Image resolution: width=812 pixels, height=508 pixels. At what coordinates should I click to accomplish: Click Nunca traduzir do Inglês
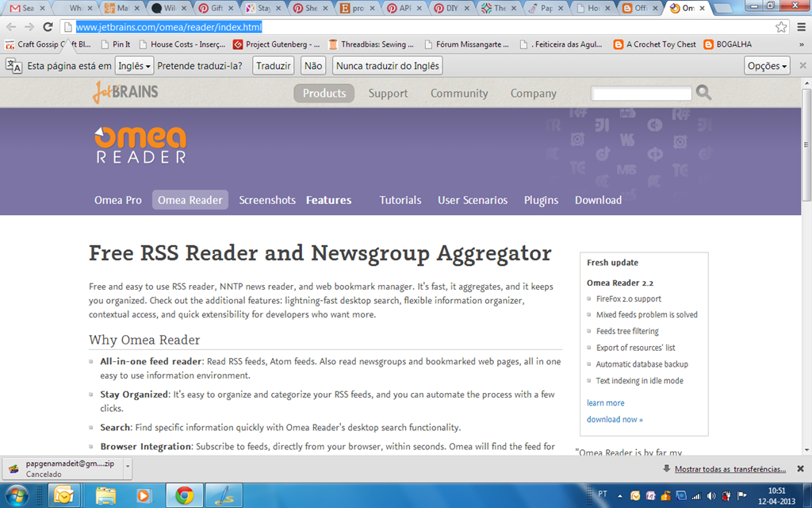387,66
